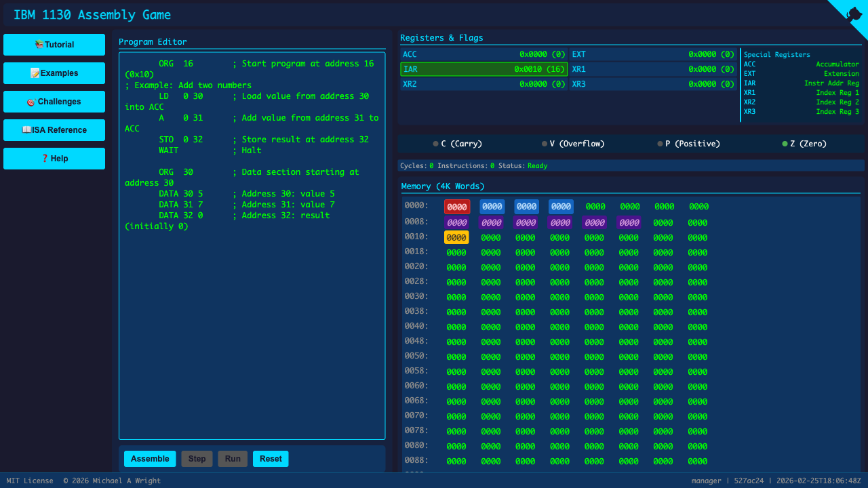Click the Accumulator legend entry
The height and width of the screenshot is (488, 868).
(x=837, y=64)
